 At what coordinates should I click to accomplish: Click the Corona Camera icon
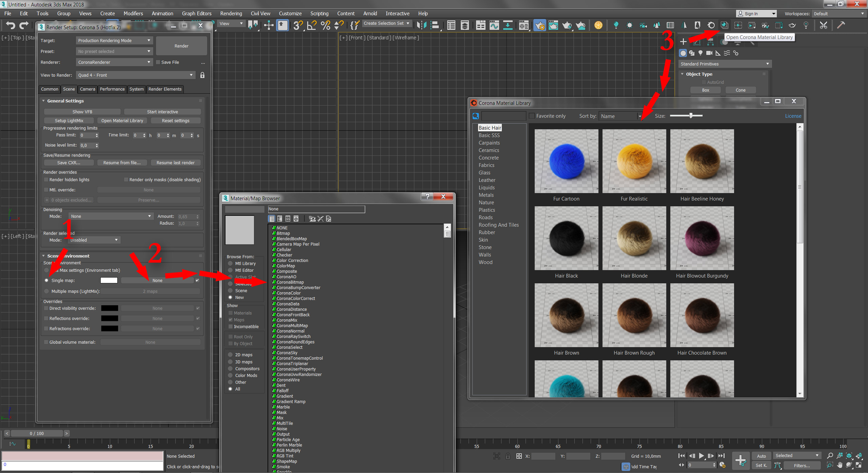tap(643, 25)
